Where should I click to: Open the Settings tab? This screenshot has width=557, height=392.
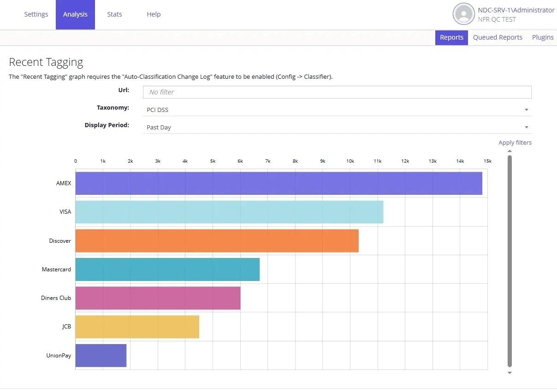tap(36, 14)
